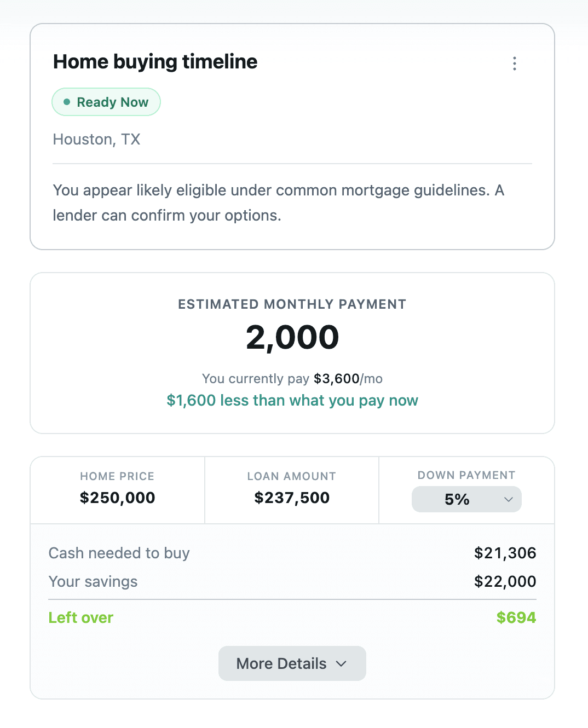
Task: Click the $21,306 cash needed amount
Action: [505, 553]
